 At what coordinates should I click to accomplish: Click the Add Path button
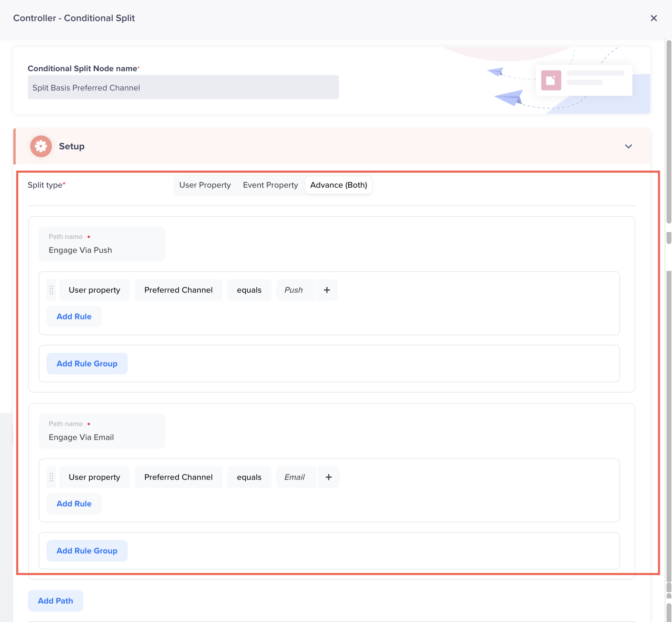pyautogui.click(x=55, y=601)
